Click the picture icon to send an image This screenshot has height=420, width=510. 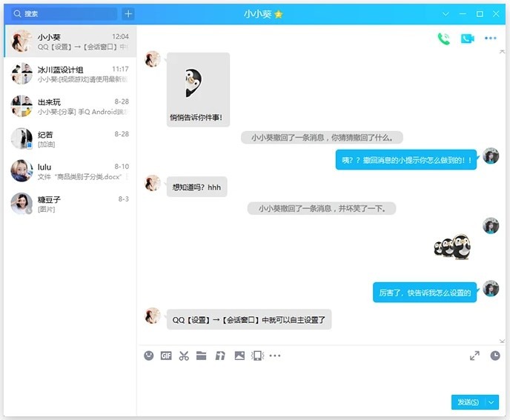[x=239, y=356]
